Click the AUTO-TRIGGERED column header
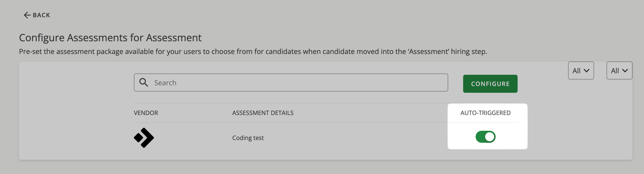The image size is (644, 174). (485, 113)
